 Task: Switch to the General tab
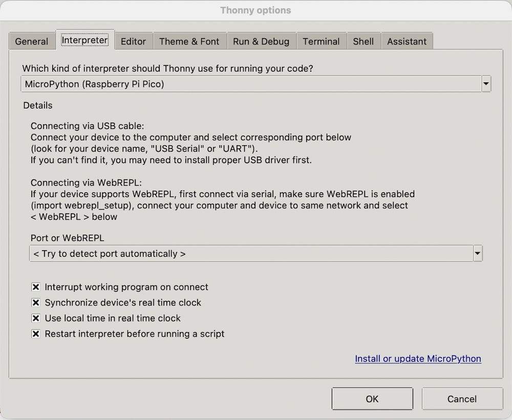coord(32,41)
